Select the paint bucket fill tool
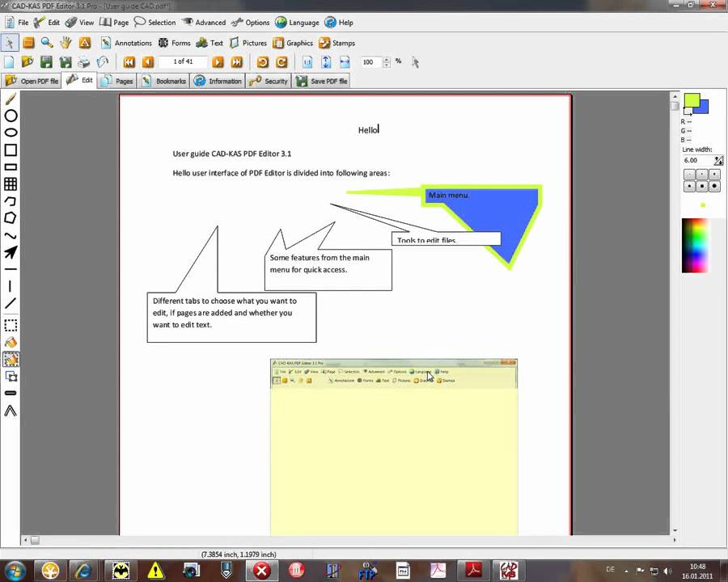The width and height of the screenshot is (728, 582). (x=11, y=342)
